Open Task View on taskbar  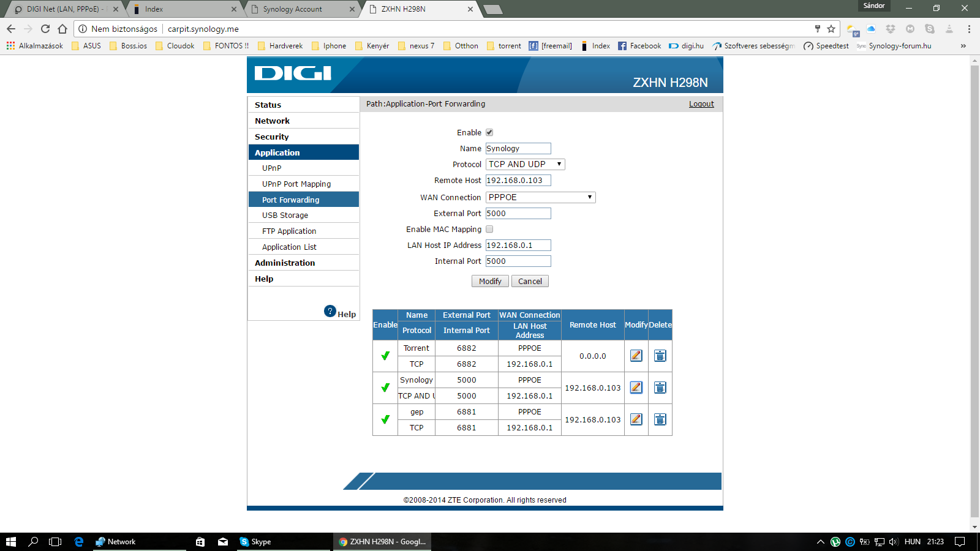(55, 542)
